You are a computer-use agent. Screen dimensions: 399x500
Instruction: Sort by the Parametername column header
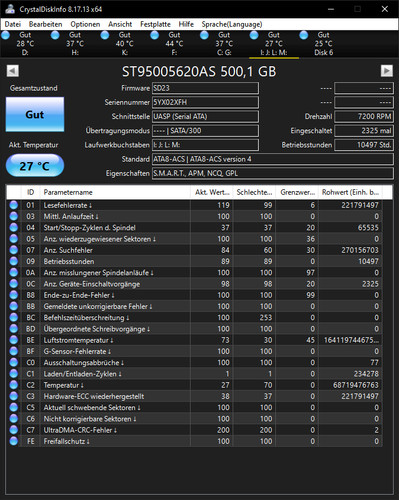115,192
